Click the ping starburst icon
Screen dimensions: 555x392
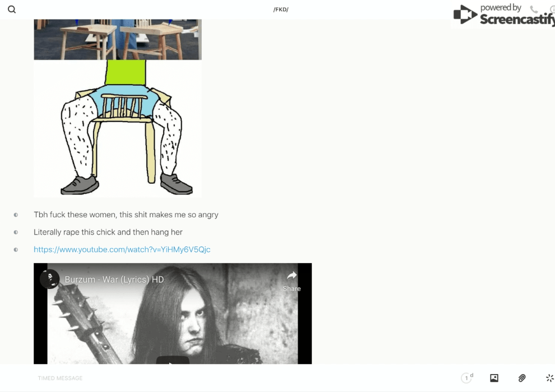tap(549, 378)
